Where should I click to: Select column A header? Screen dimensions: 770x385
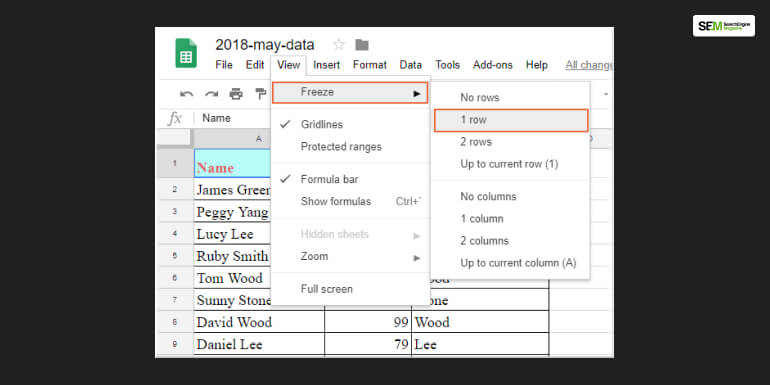(x=232, y=138)
